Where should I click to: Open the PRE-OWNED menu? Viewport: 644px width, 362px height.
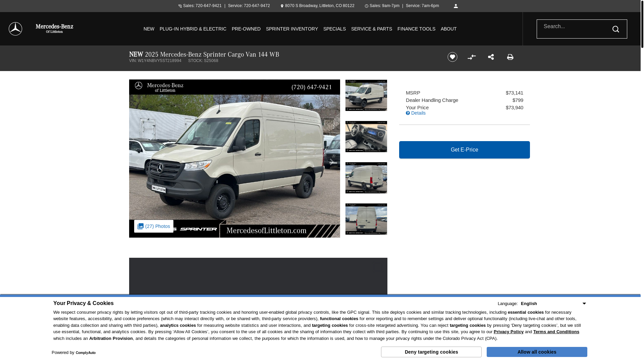(x=246, y=29)
